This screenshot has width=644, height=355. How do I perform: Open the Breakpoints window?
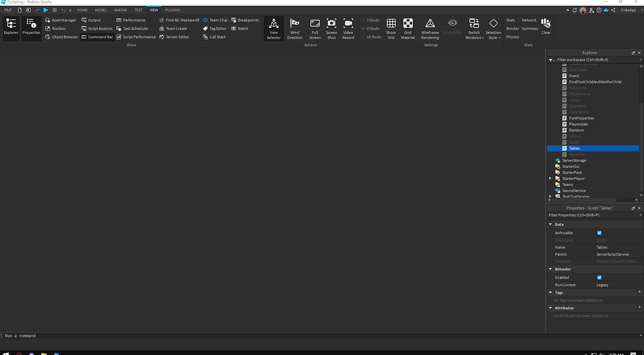pyautogui.click(x=245, y=20)
